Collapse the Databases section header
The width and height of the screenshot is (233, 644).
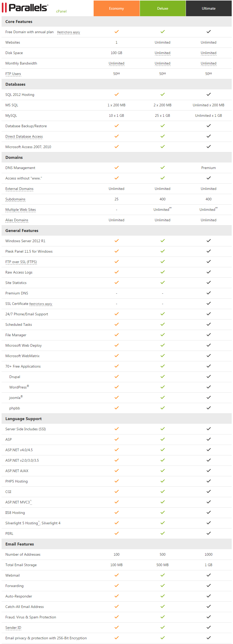point(15,84)
